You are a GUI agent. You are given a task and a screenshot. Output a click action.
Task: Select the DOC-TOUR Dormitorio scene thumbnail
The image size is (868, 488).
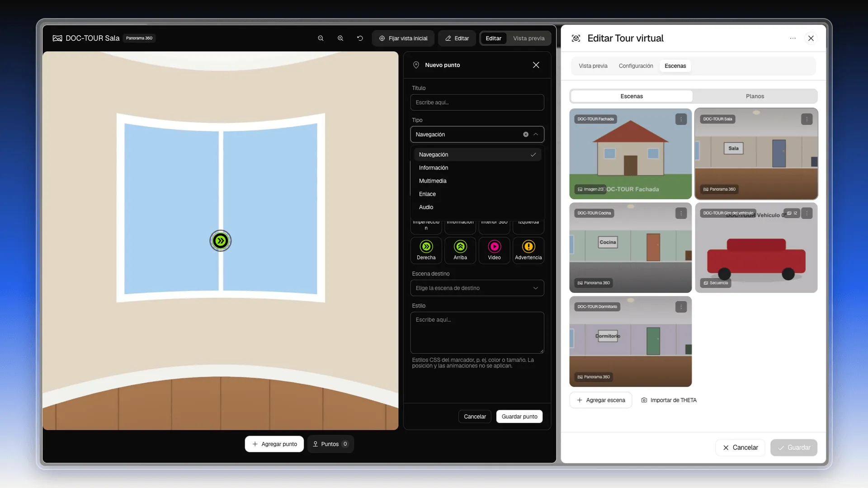point(630,342)
